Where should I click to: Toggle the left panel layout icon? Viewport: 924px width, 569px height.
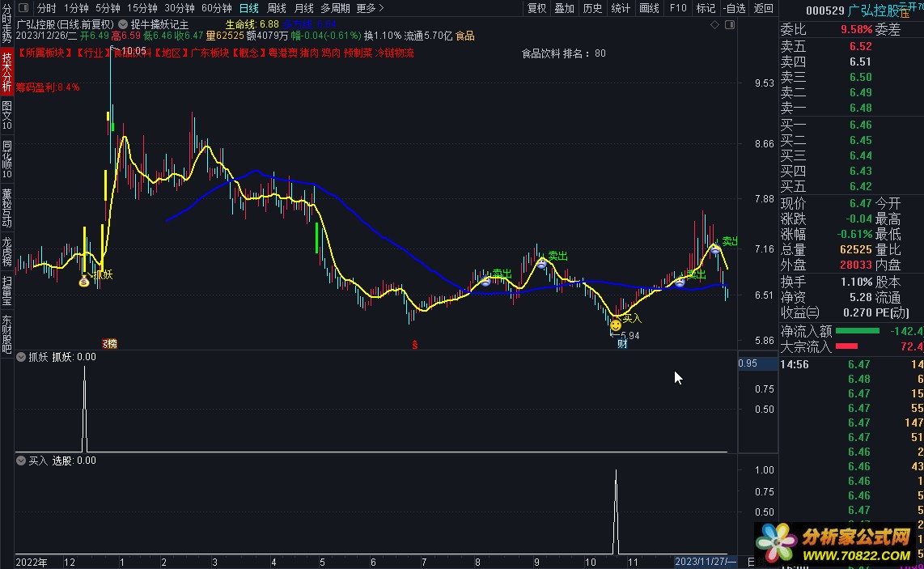[x=23, y=7]
